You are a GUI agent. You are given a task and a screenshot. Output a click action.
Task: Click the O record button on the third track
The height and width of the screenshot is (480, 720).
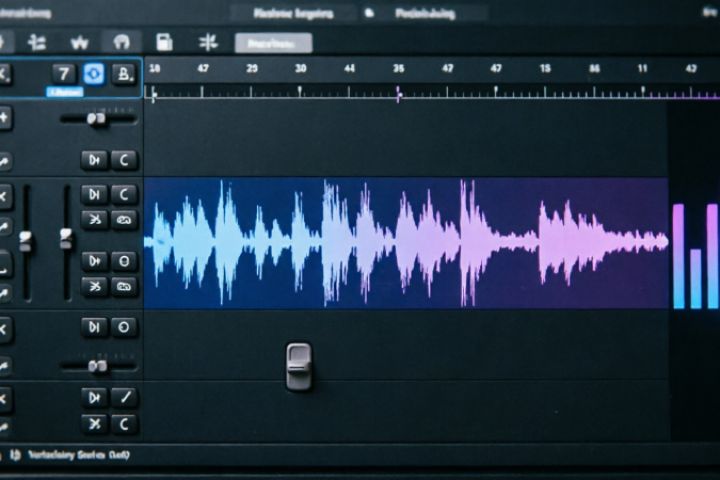click(x=124, y=327)
